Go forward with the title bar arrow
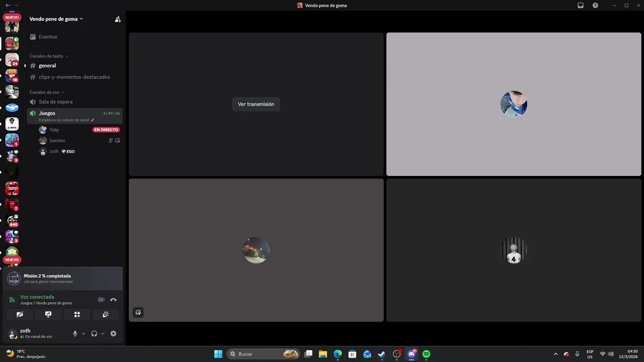The width and height of the screenshot is (644, 362). click(x=16, y=5)
